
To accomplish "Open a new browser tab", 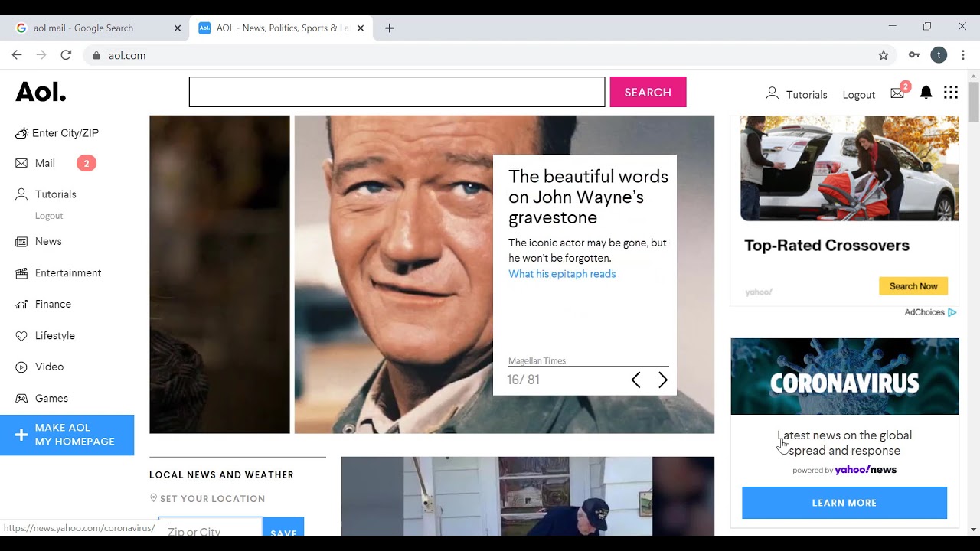I will point(390,28).
